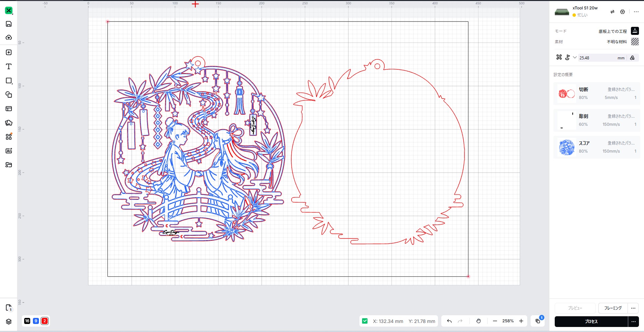644x332 pixels.
Task: Open framing more options ellipsis
Action: point(633,308)
